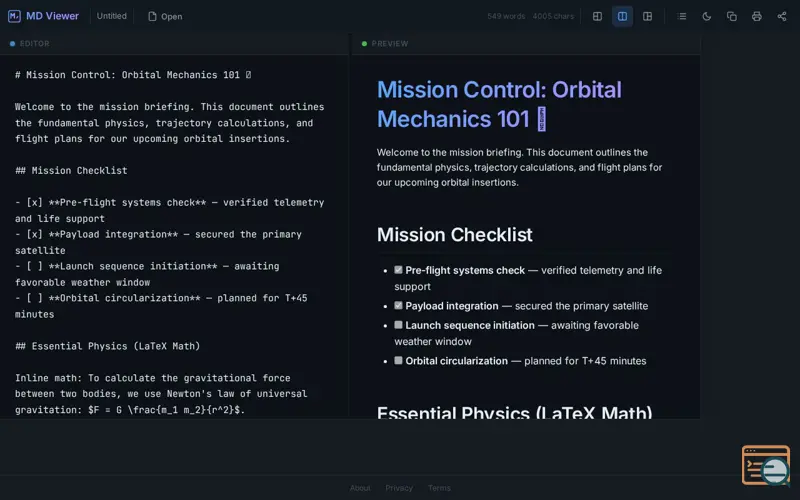Click the 4005 chars counter
This screenshot has height=500, width=800.
coord(553,16)
